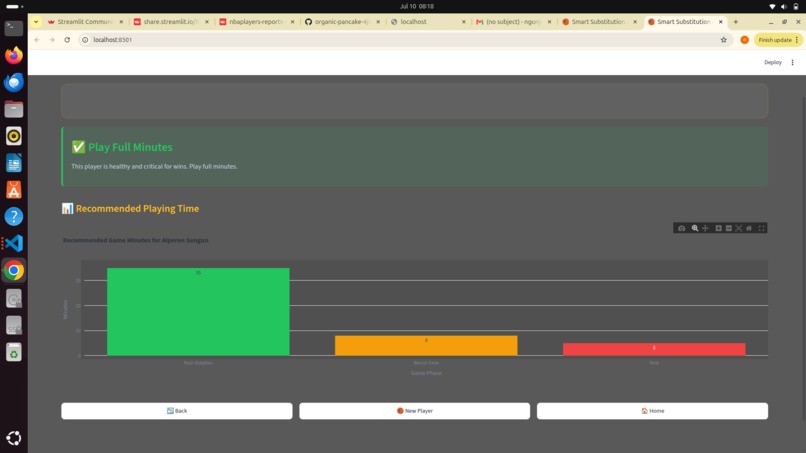Bookmark this page with star icon
806x453 pixels.
(x=723, y=40)
